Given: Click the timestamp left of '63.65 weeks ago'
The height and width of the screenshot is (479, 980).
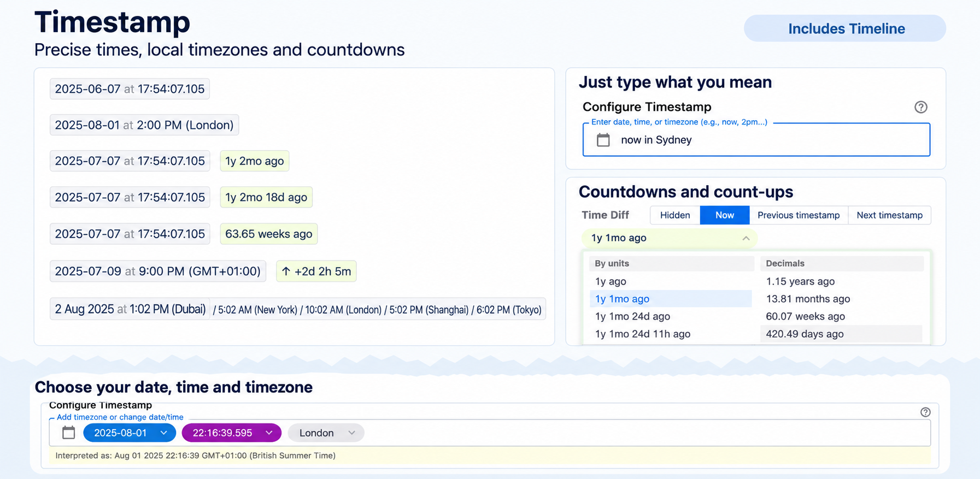Looking at the screenshot, I should tap(130, 234).
